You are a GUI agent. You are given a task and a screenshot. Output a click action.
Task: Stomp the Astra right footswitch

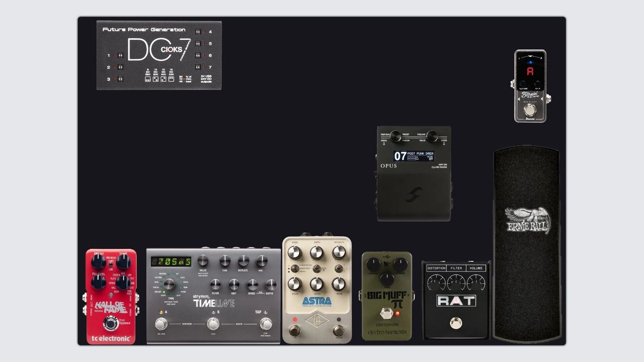pos(339,330)
